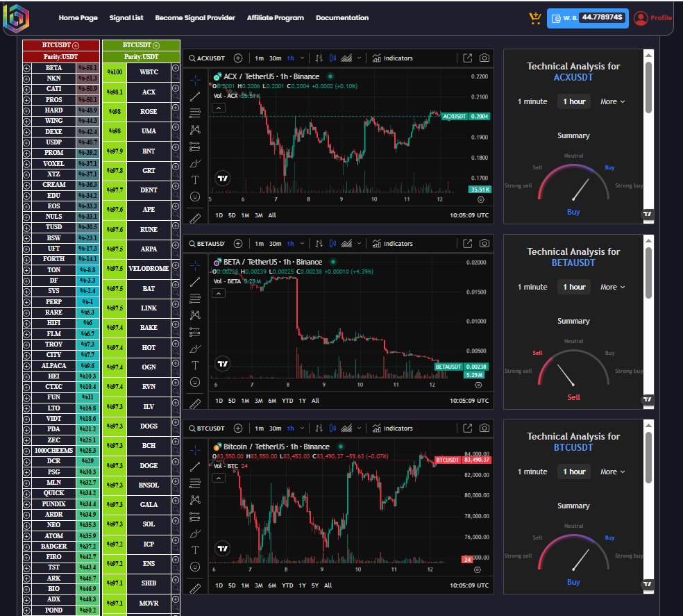The height and width of the screenshot is (616, 683).
Task: Select 1h interval on BETAUSDT chart
Action: pos(290,243)
